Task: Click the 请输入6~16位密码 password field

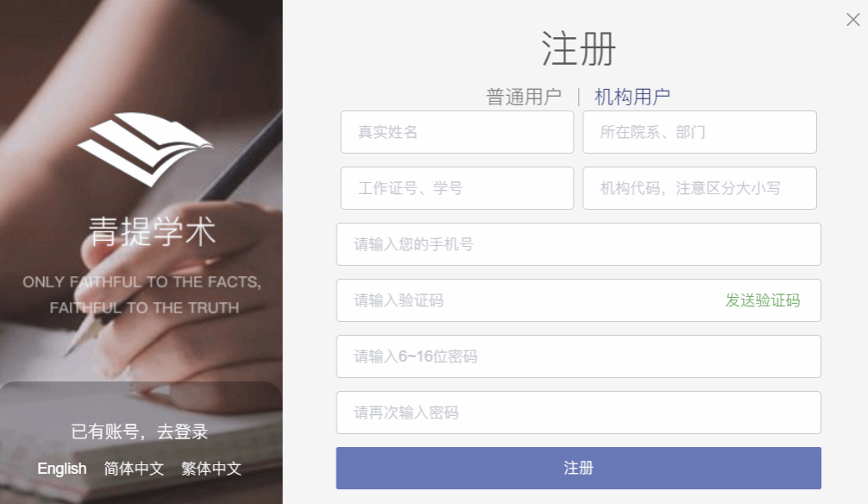Action: click(x=578, y=356)
